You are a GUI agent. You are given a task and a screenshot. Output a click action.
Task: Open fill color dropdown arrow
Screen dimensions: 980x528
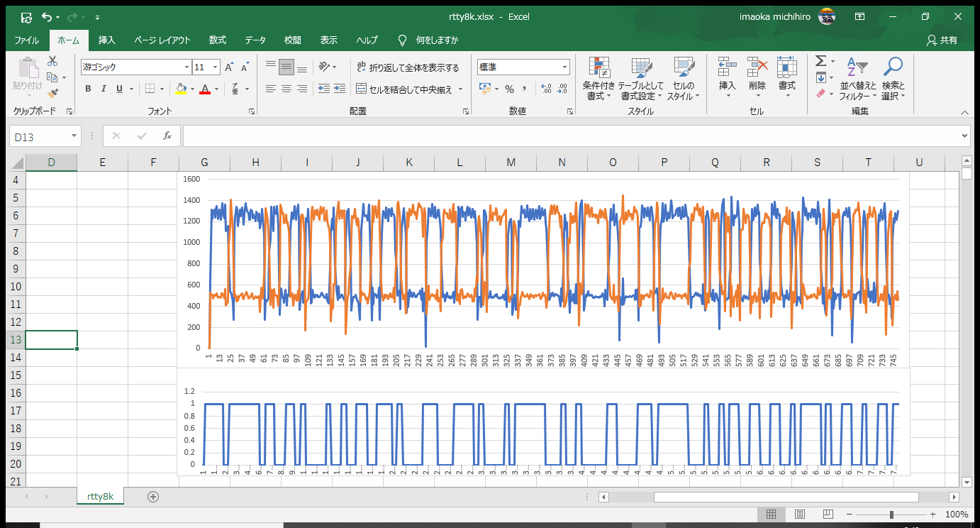click(x=193, y=89)
